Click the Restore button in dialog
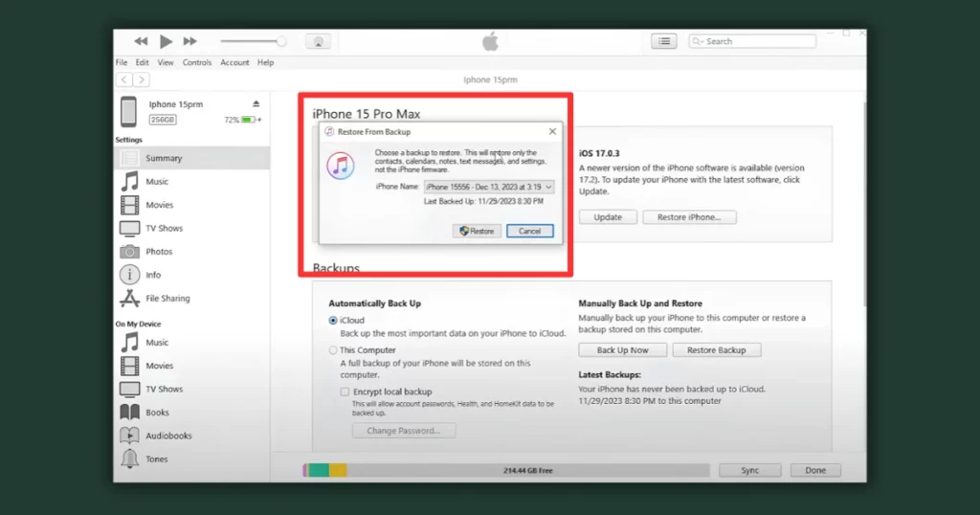 (477, 232)
